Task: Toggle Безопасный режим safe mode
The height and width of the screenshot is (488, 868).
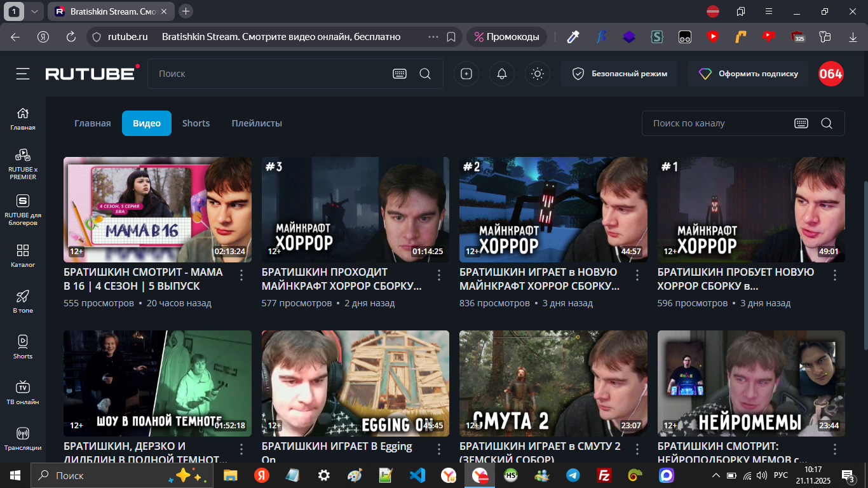Action: pyautogui.click(x=618, y=74)
